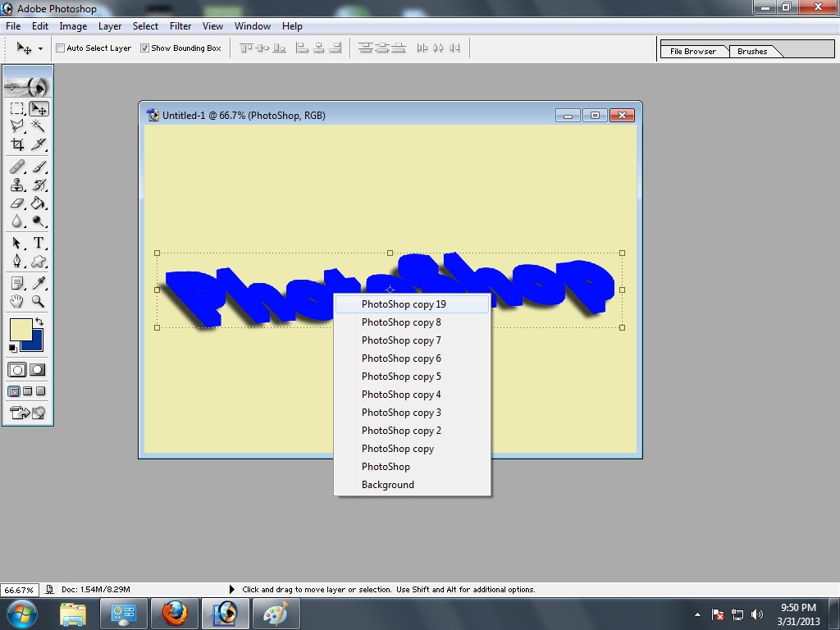Open the Brushes palette tab

coord(752,52)
